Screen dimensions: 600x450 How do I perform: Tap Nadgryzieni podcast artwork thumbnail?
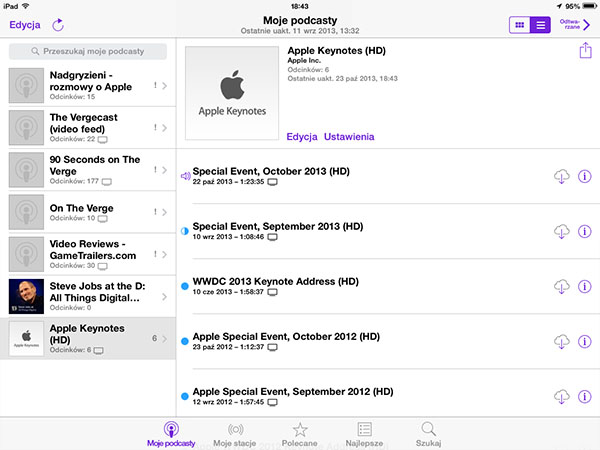(26, 85)
